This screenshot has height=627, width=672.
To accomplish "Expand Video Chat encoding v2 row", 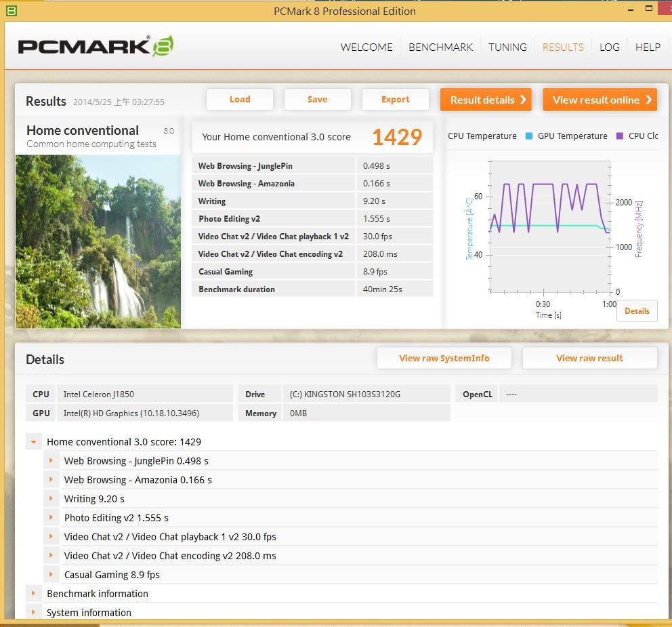I will (x=51, y=555).
